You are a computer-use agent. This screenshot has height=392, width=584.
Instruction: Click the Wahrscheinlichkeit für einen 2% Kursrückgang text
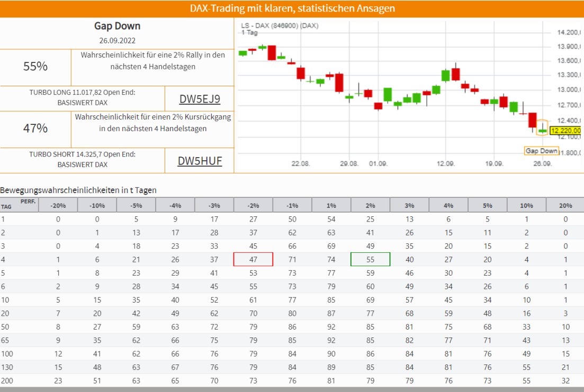tap(152, 123)
